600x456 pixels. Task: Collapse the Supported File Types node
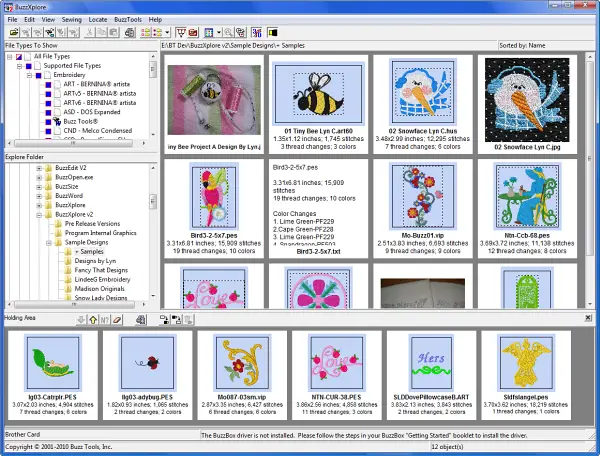click(x=19, y=66)
